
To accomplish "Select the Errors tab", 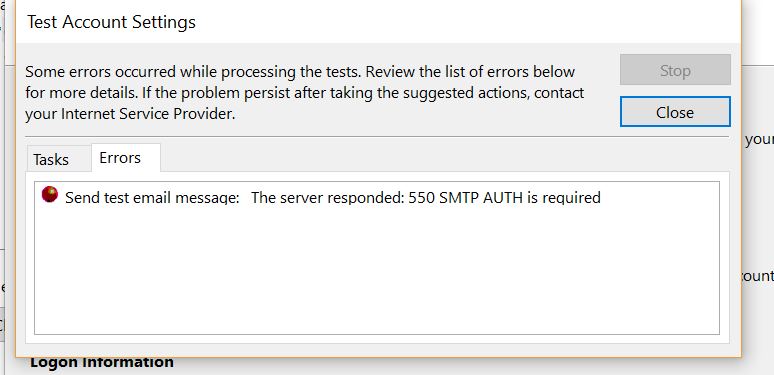I will [x=120, y=157].
